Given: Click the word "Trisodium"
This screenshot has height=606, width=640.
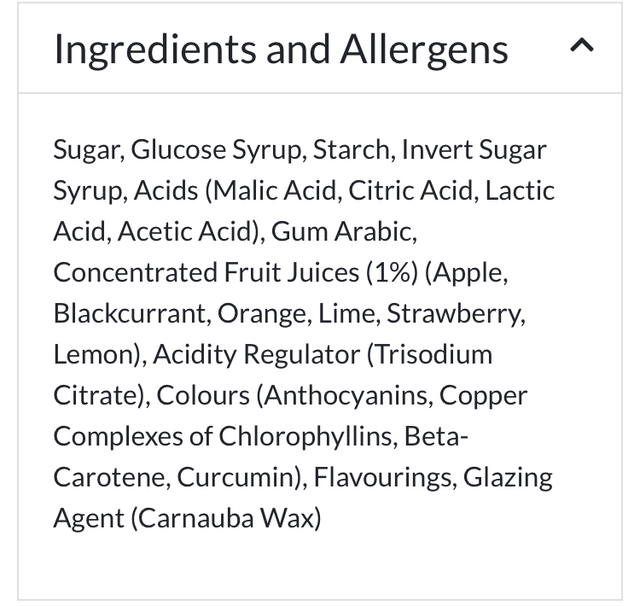Looking at the screenshot, I should [433, 355].
